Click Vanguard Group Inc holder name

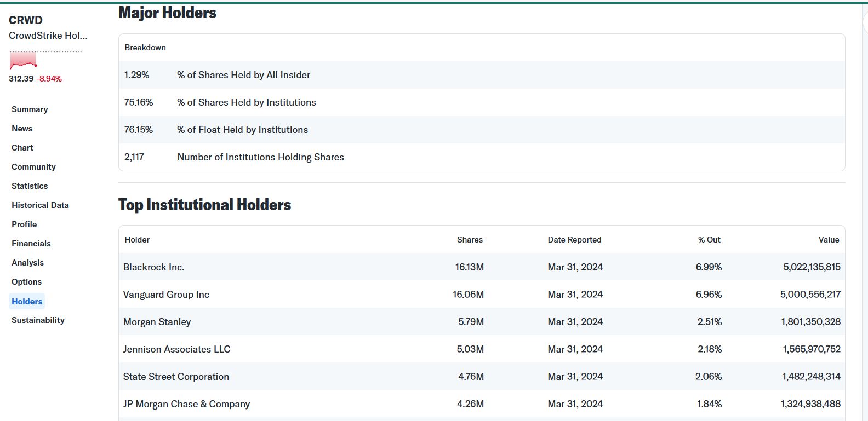click(166, 295)
